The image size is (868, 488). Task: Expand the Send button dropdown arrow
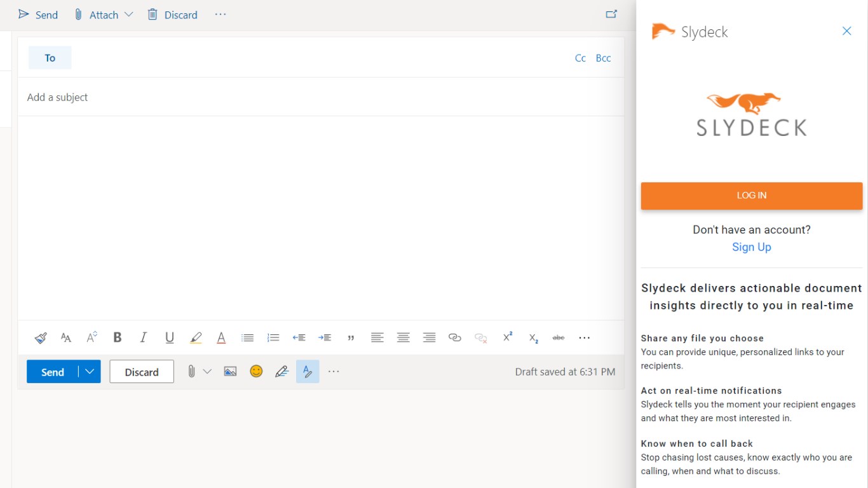(90, 372)
